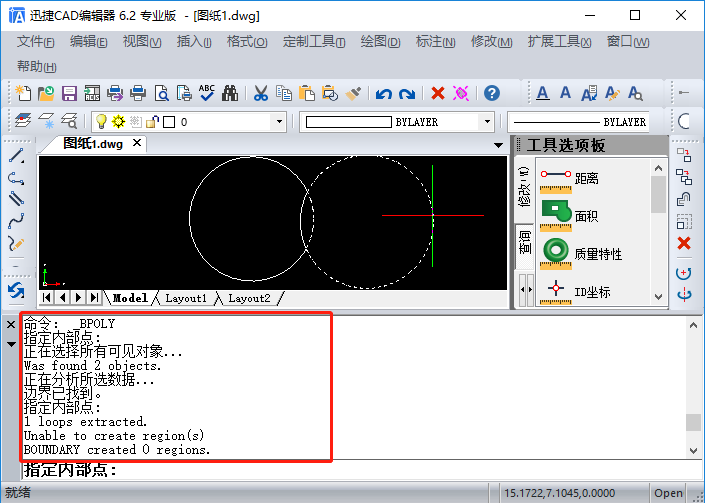Go to the first layout tab

pyautogui.click(x=47, y=297)
